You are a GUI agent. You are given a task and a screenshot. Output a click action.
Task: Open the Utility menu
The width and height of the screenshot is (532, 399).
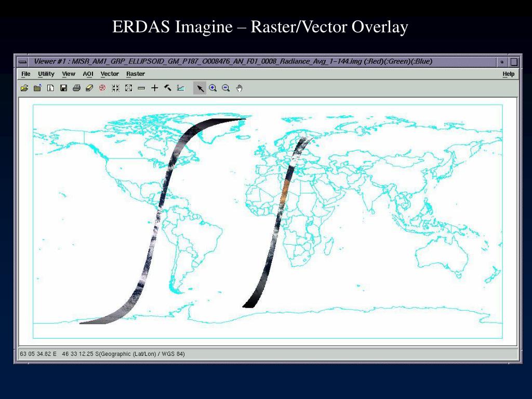pos(46,74)
